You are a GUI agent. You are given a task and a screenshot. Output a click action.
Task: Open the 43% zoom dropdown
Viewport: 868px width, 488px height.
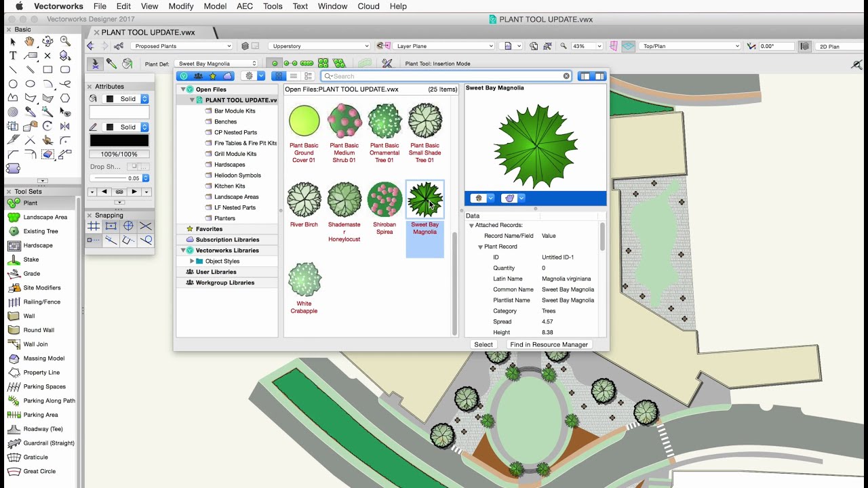(587, 46)
